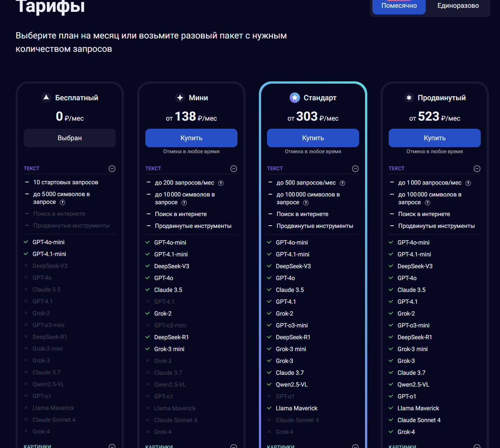Click the Выбран button on the Бесплатный plan
The width and height of the screenshot is (500, 448).
coord(70,138)
